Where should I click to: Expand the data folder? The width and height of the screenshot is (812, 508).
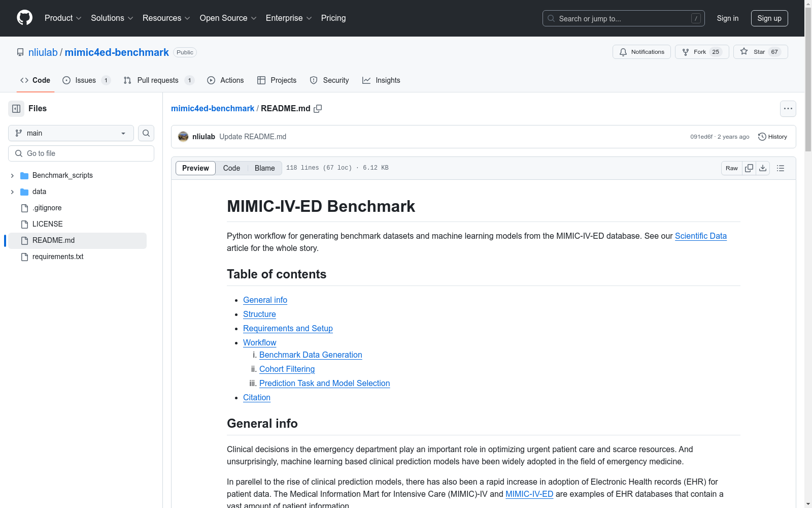click(x=12, y=192)
